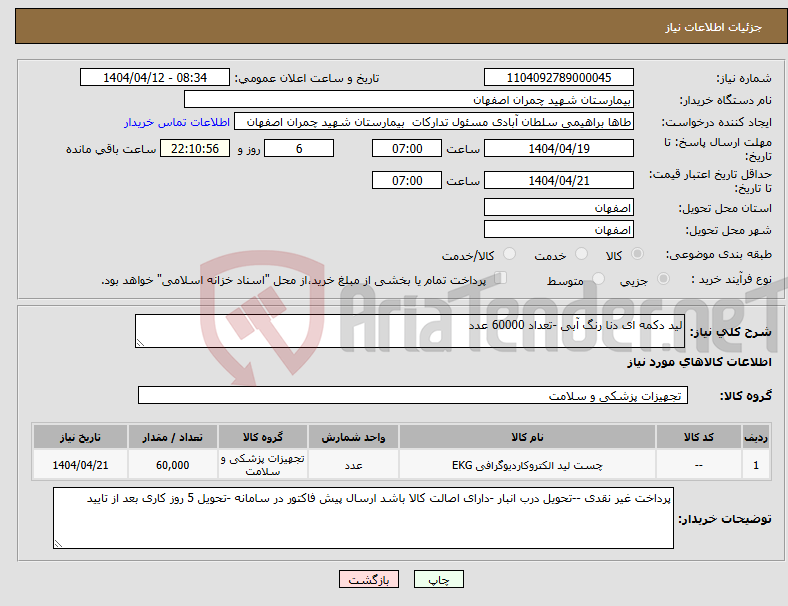Screen dimensions: 788x606
Task: Click the goods group field تجهیزات پزشکی و سلامت
Action: [x=413, y=395]
